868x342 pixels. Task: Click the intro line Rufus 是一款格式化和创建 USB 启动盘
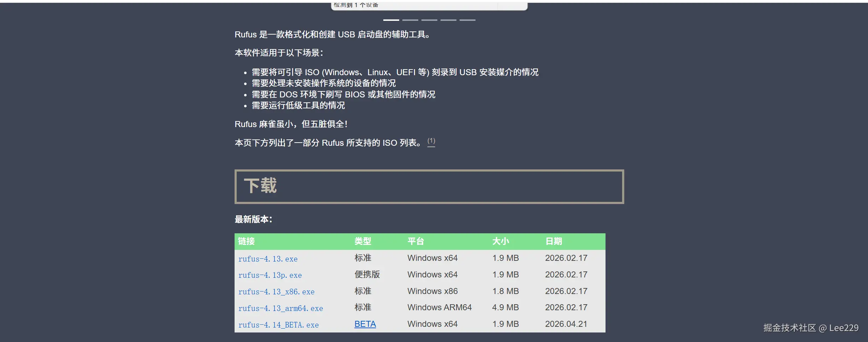[x=332, y=35]
